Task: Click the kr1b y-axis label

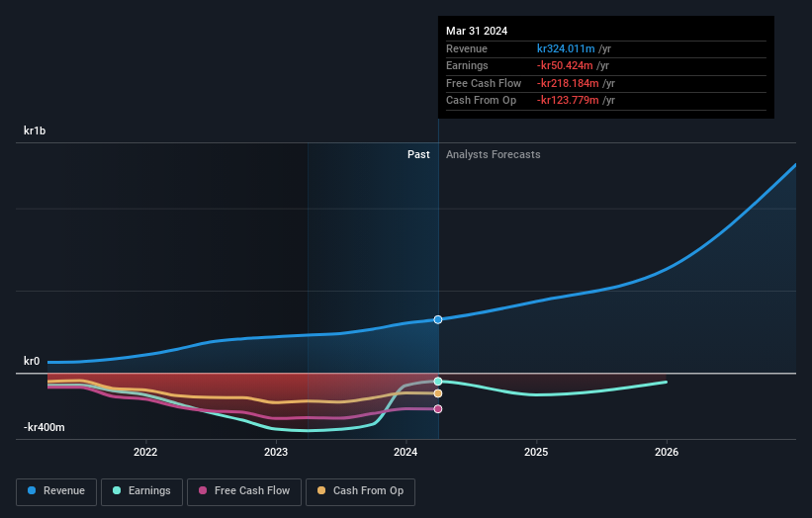Action: click(x=35, y=130)
